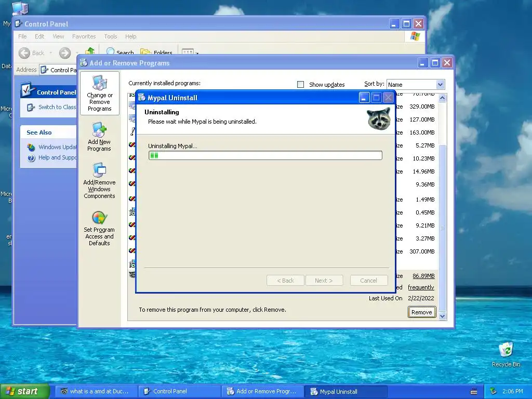Click the My Computer desktop icon
Viewport: 532px width, 399px height.
click(x=20, y=8)
